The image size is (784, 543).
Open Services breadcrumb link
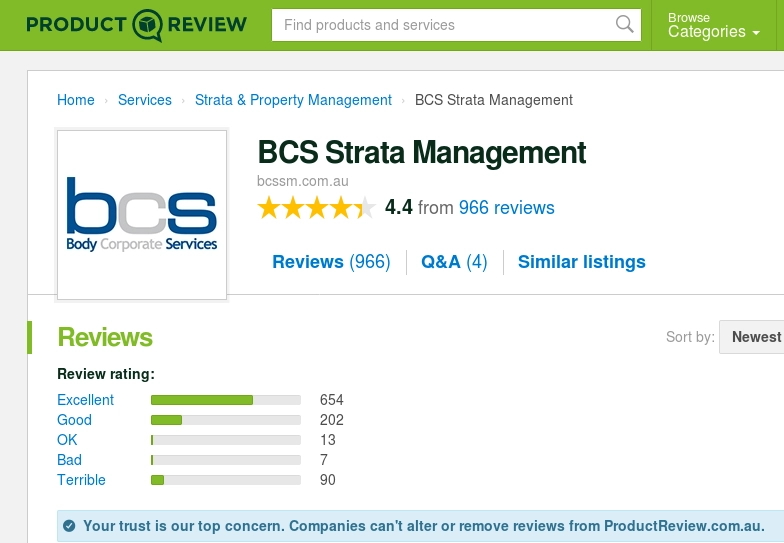click(145, 100)
